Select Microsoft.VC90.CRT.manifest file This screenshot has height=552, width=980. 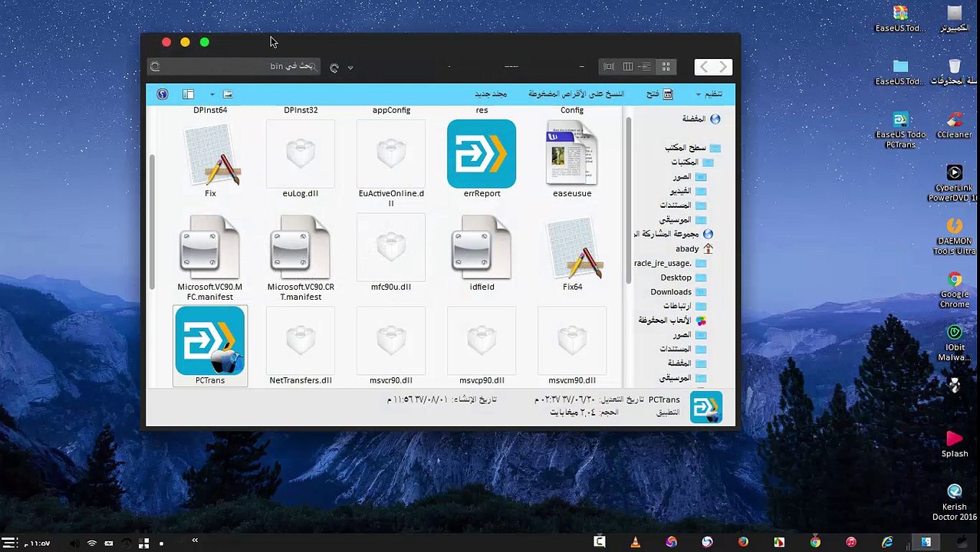pyautogui.click(x=301, y=258)
